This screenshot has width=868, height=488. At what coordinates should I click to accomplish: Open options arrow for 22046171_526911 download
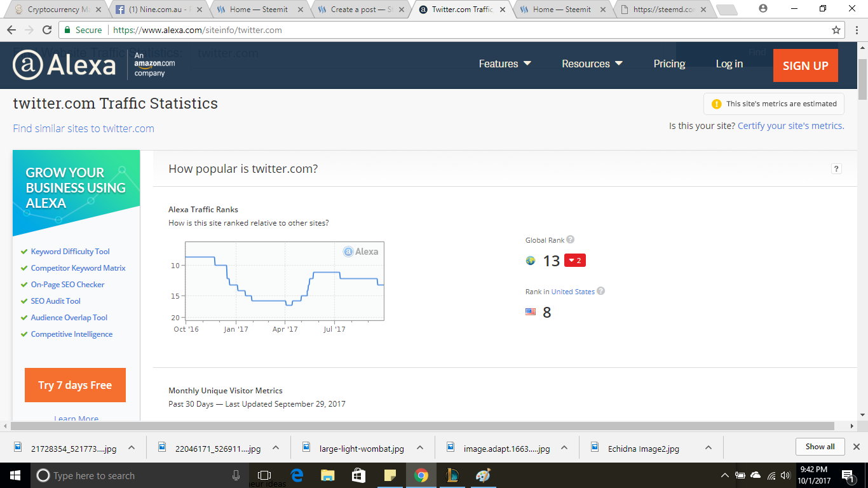(276, 447)
